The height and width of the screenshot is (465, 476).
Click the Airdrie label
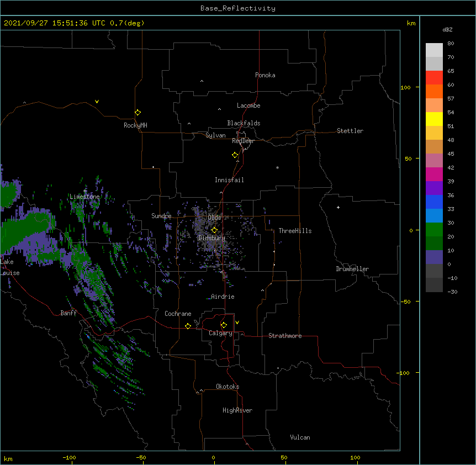pyautogui.click(x=223, y=297)
